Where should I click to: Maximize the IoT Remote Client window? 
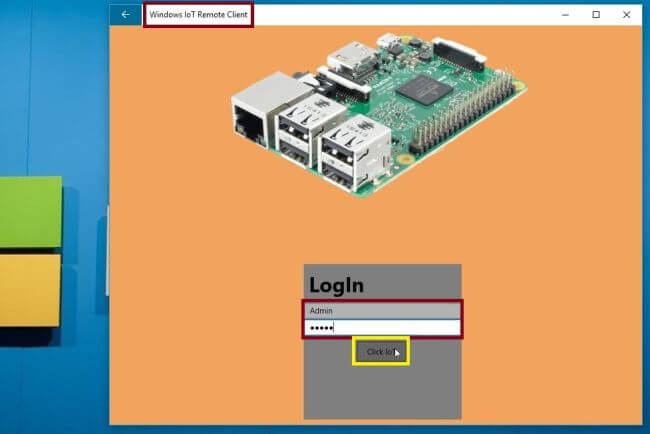tap(596, 15)
